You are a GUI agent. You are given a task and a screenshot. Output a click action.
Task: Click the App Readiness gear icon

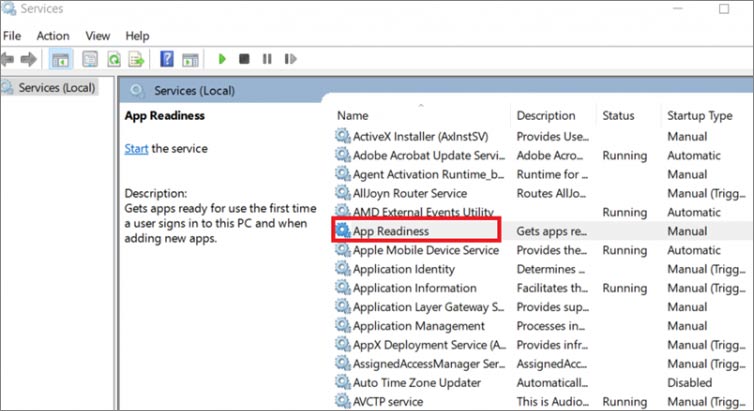tap(342, 231)
